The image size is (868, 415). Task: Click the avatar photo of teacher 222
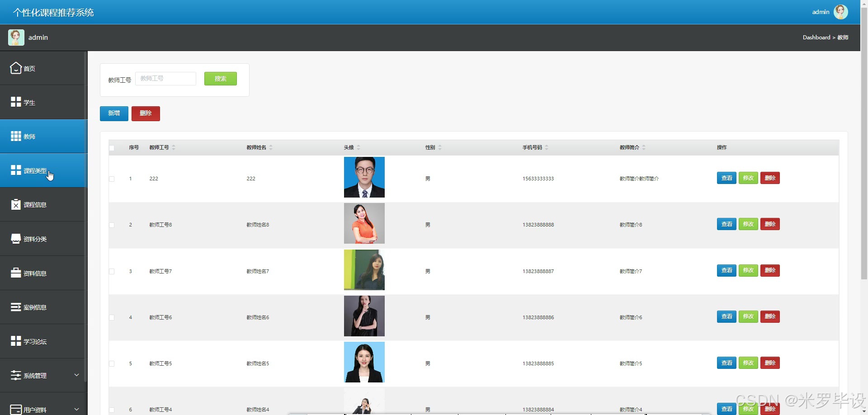364,177
